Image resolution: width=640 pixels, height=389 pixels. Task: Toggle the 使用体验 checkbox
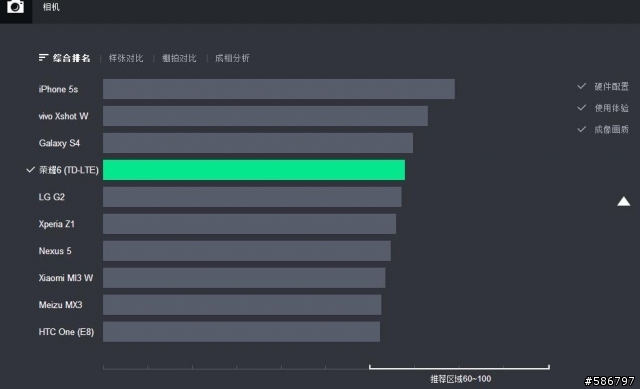point(582,108)
